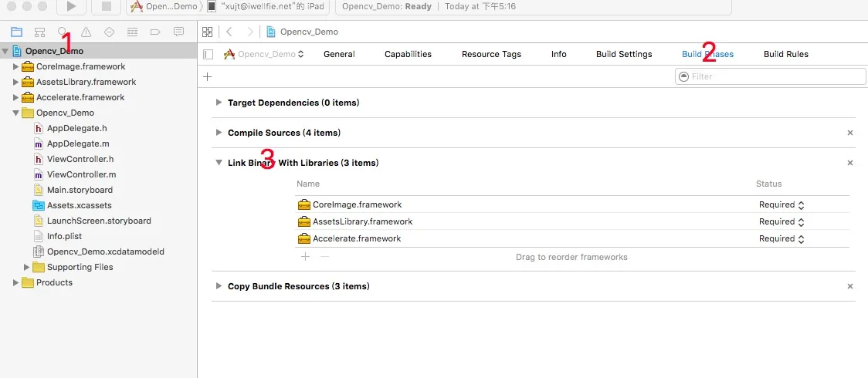This screenshot has height=378, width=868.
Task: Go back with the left chevron
Action: 229,32
